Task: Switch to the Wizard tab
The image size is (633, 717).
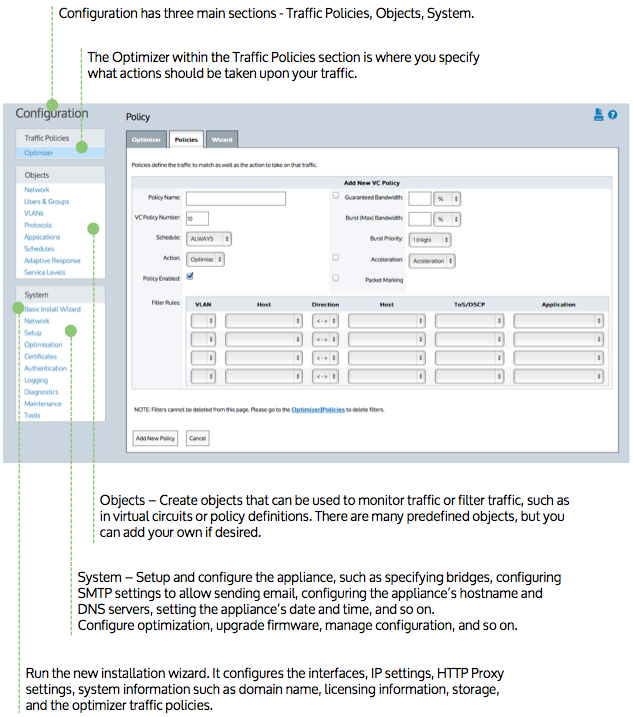Action: click(222, 139)
